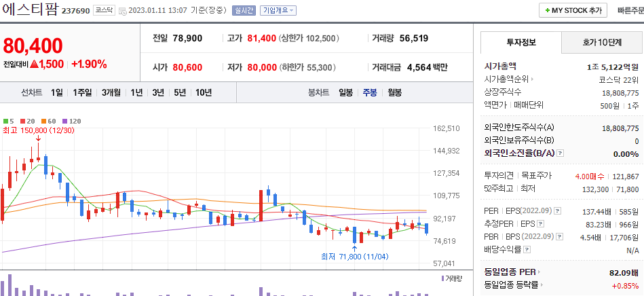Click the 최저 71,800 up-arrow marker on chart

click(x=354, y=248)
